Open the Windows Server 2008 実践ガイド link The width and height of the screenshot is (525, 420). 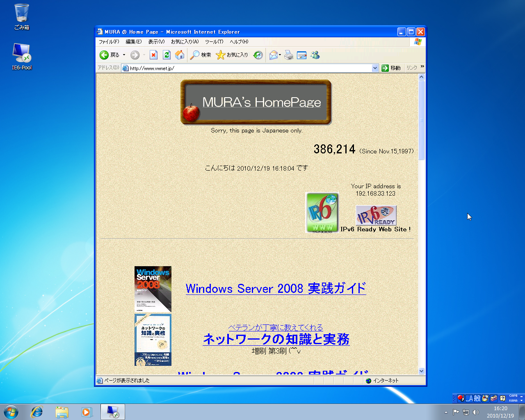pyautogui.click(x=276, y=288)
